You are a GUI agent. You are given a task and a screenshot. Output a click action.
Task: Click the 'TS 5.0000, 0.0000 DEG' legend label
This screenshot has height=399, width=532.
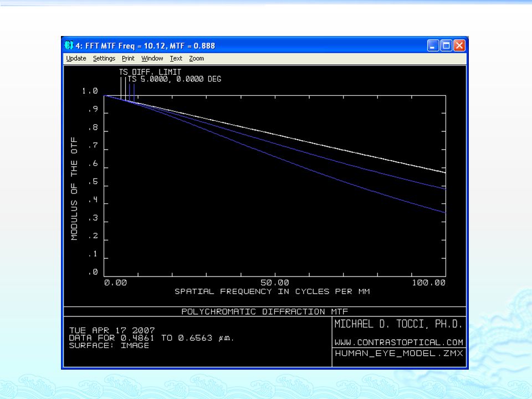pos(175,79)
